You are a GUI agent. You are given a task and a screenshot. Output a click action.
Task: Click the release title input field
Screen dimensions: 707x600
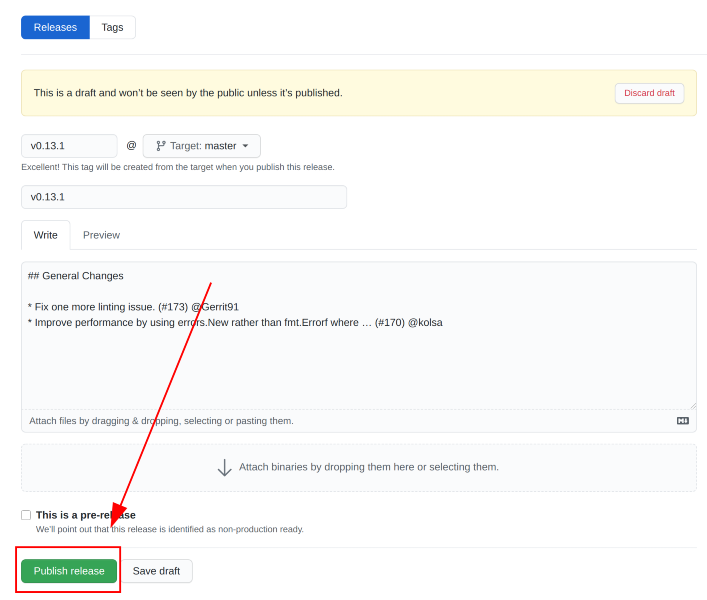(184, 197)
